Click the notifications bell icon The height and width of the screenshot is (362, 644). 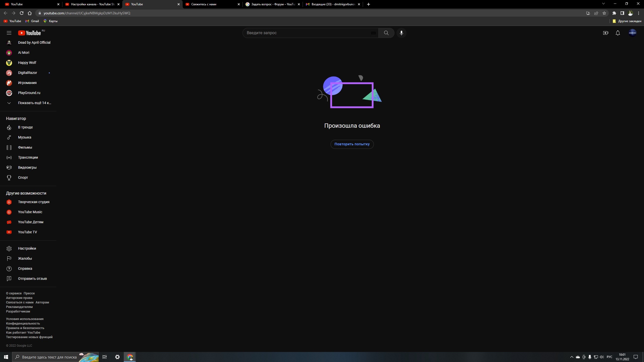coord(618,33)
